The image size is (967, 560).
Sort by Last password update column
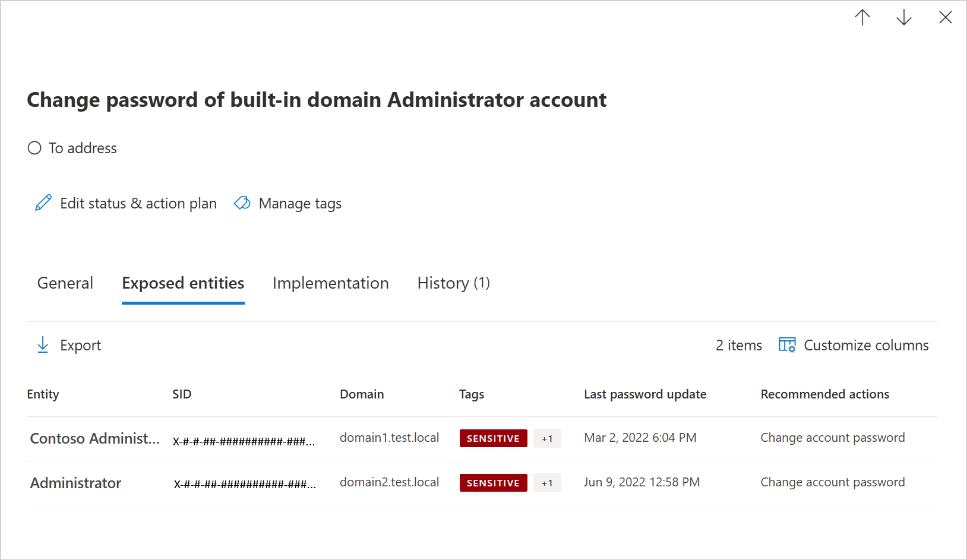644,394
